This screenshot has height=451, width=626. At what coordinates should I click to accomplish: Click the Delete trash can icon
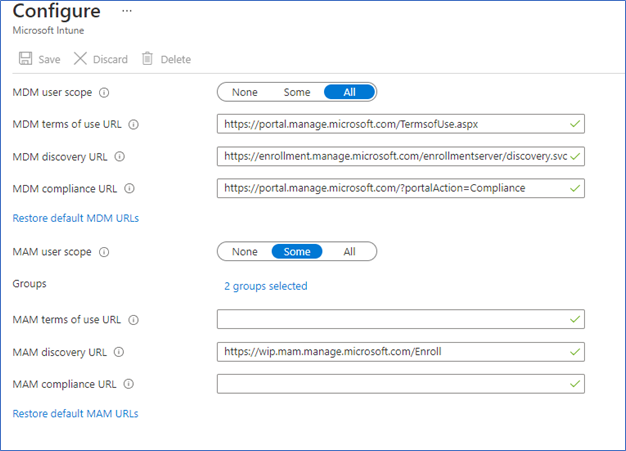pos(147,59)
